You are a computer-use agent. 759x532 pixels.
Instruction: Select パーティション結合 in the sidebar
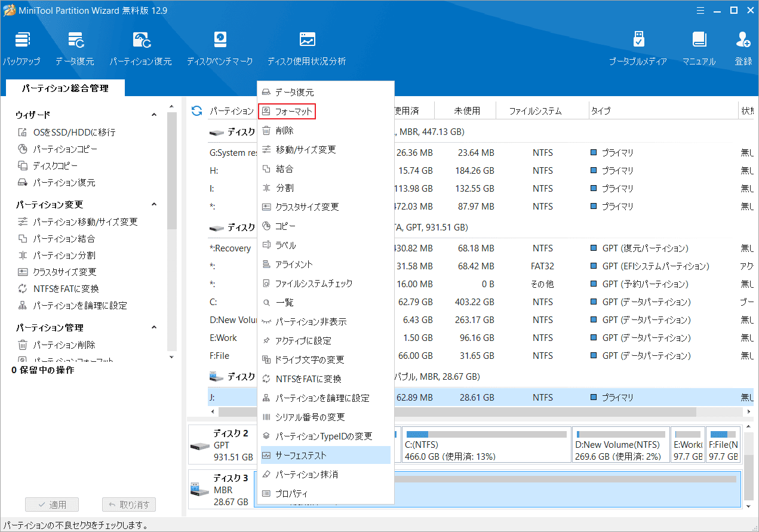tap(57, 238)
